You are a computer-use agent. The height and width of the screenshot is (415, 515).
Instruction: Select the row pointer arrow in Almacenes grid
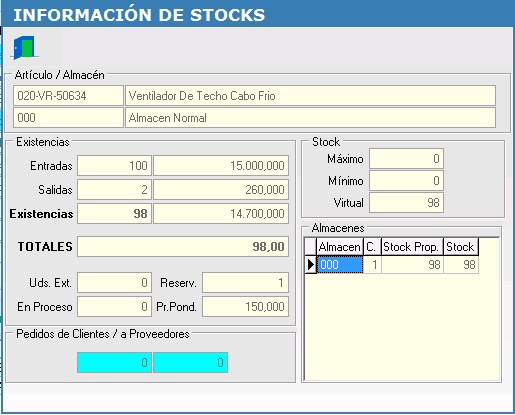(310, 265)
